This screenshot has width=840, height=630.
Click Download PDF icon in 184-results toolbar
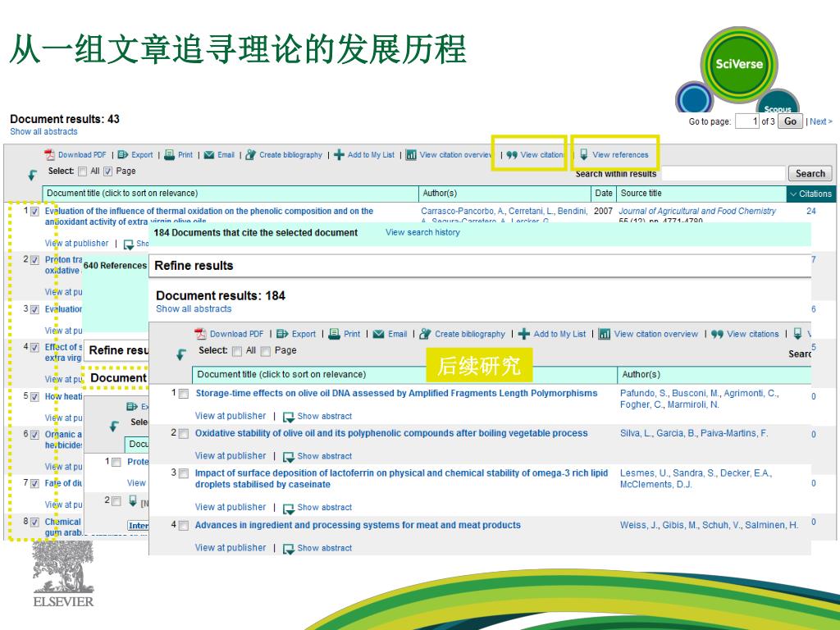click(200, 334)
